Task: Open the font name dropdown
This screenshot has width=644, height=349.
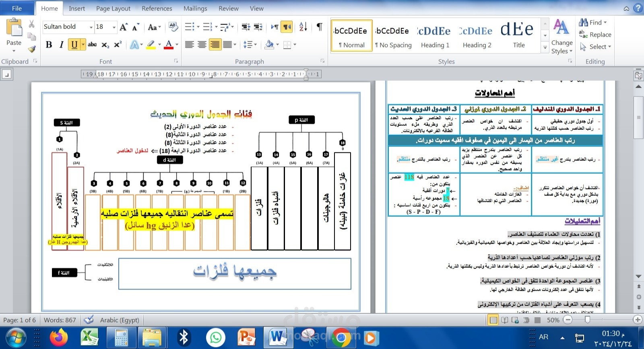Action: [x=91, y=27]
